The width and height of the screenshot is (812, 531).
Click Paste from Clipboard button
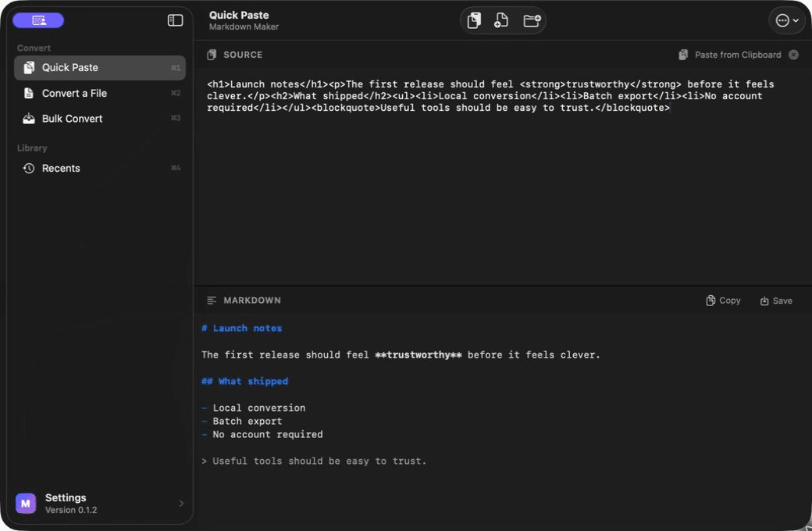(x=730, y=55)
